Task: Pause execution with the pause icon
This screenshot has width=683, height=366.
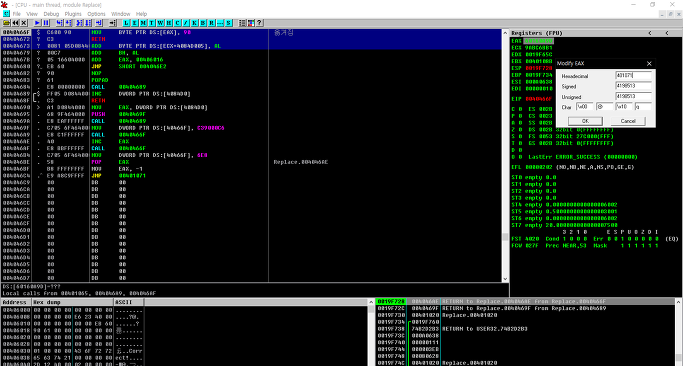Action: pos(46,23)
